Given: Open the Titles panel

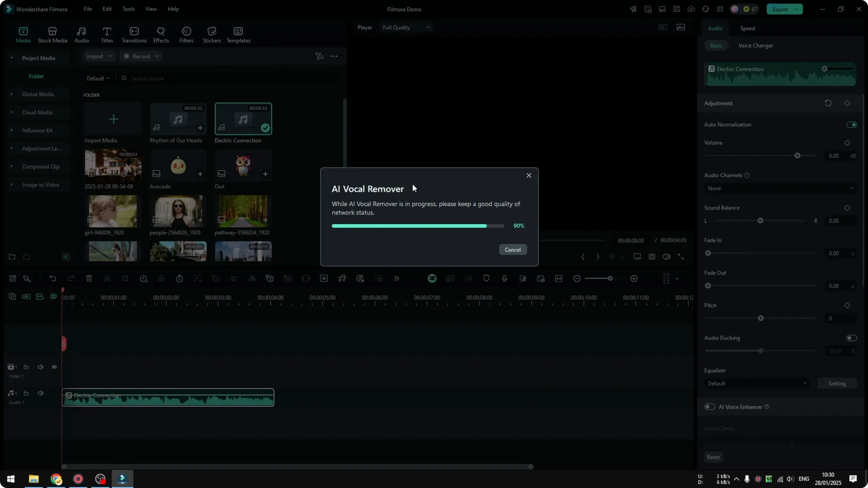Looking at the screenshot, I should click(107, 34).
